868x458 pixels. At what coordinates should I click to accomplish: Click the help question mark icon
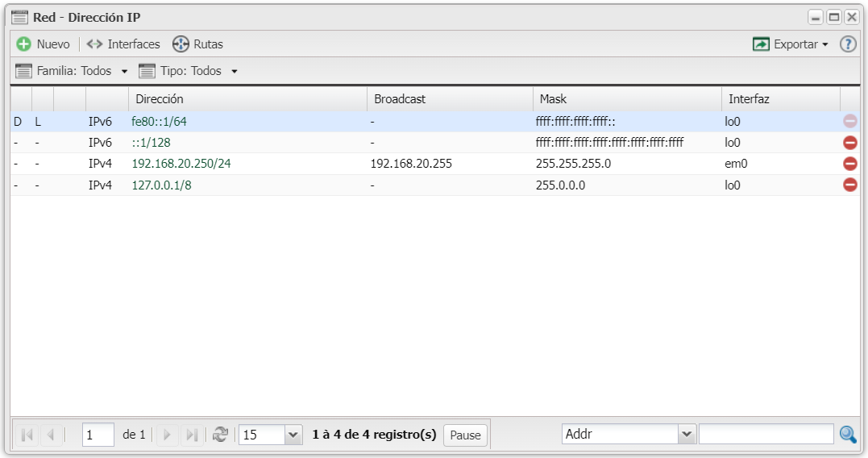(x=848, y=44)
